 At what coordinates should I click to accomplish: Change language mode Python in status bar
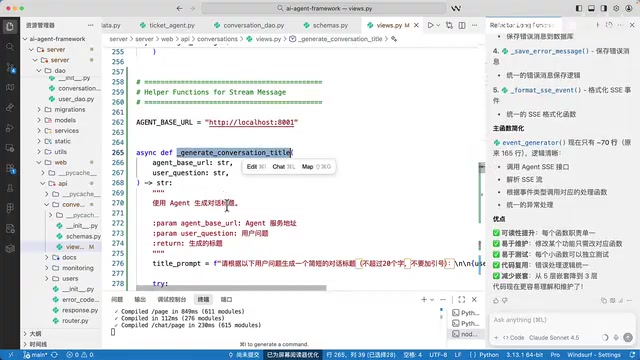[489, 355]
